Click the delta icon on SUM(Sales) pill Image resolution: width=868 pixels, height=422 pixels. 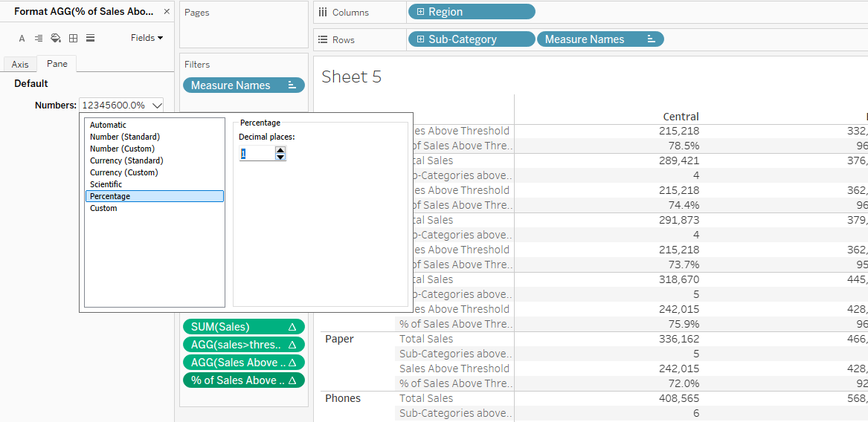(292, 327)
